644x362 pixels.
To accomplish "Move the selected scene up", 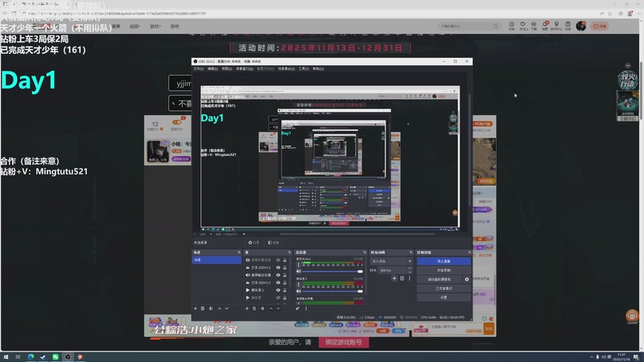I will (x=219, y=309).
